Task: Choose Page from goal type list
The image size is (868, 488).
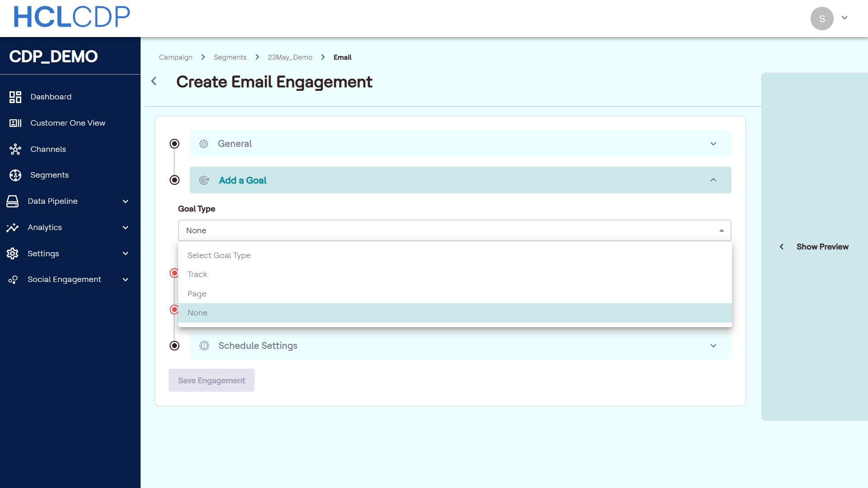Action: click(197, 294)
